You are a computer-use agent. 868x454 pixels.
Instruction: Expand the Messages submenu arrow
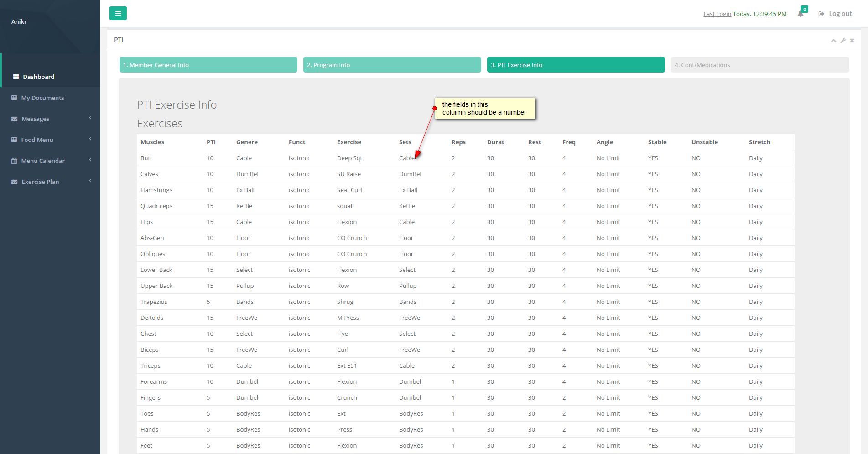(x=90, y=118)
